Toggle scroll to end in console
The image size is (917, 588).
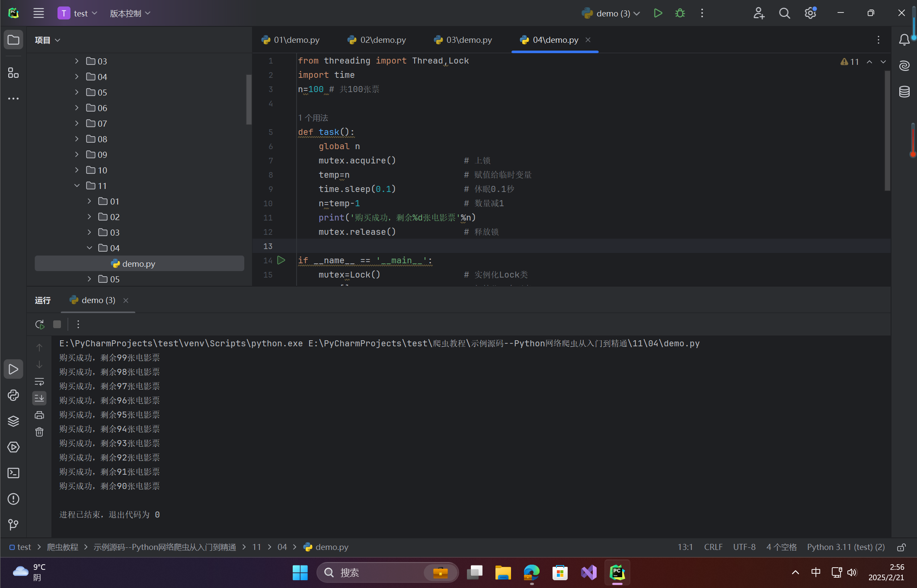pos(39,398)
